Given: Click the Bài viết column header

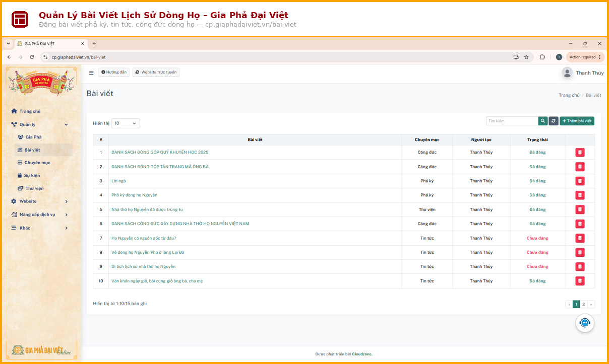Looking at the screenshot, I should (x=255, y=139).
